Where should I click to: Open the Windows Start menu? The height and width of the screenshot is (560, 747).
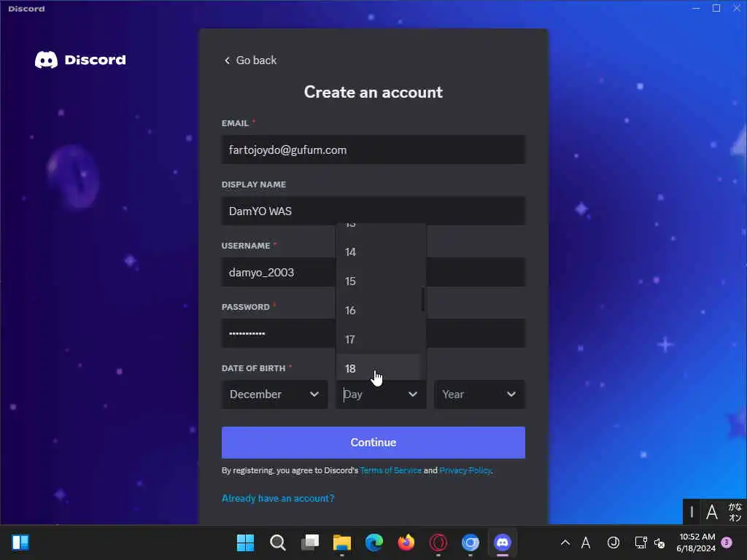[245, 542]
